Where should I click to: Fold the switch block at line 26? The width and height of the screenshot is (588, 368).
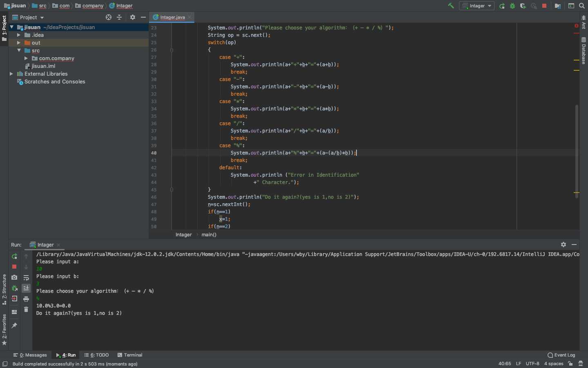pyautogui.click(x=171, y=50)
